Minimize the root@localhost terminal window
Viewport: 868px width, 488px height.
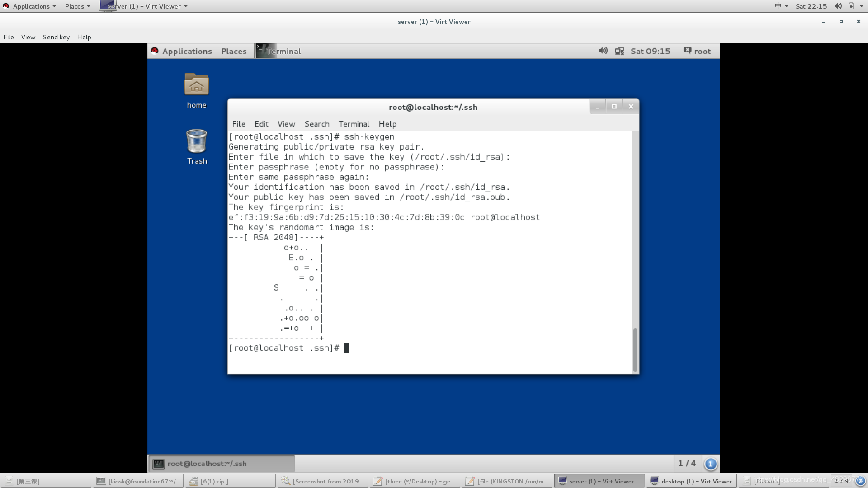pyautogui.click(x=598, y=107)
